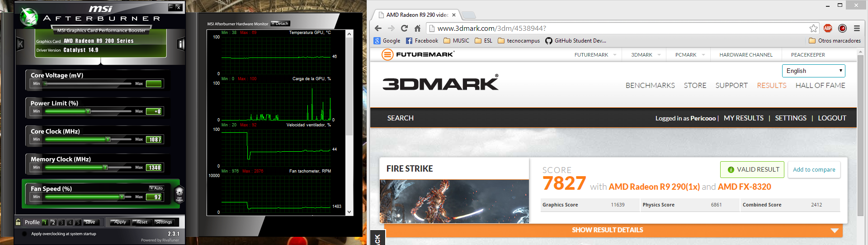
Task: Select Afterburner profile slot 4
Action: click(70, 222)
